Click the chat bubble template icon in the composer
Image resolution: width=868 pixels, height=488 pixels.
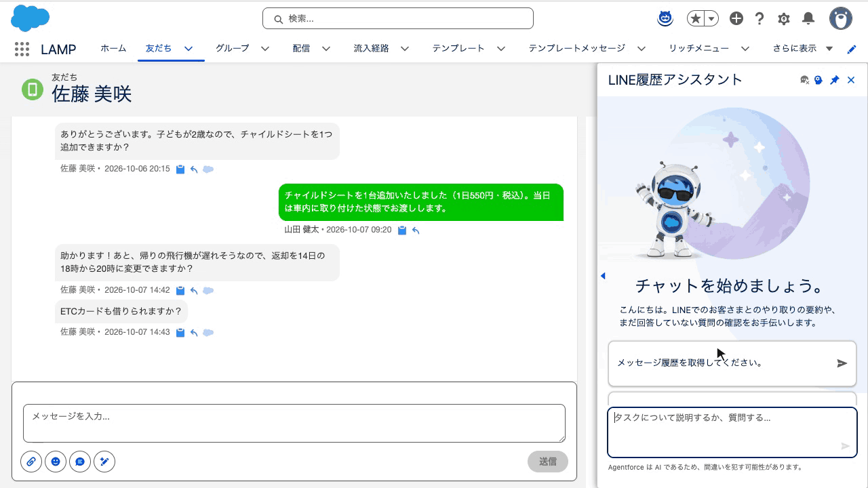80,462
